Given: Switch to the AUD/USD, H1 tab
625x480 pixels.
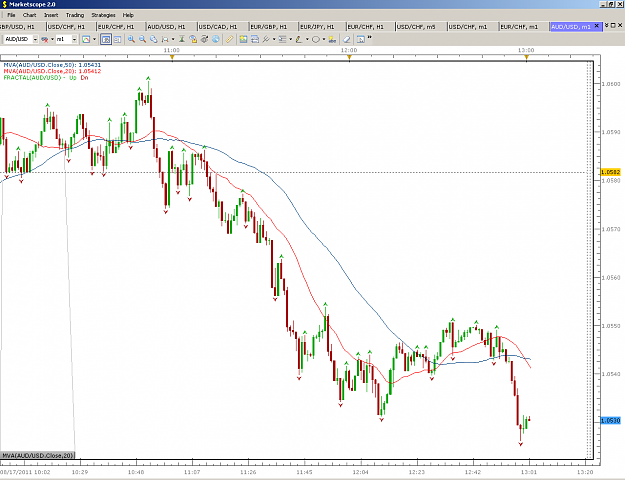Looking at the screenshot, I should tap(171, 27).
